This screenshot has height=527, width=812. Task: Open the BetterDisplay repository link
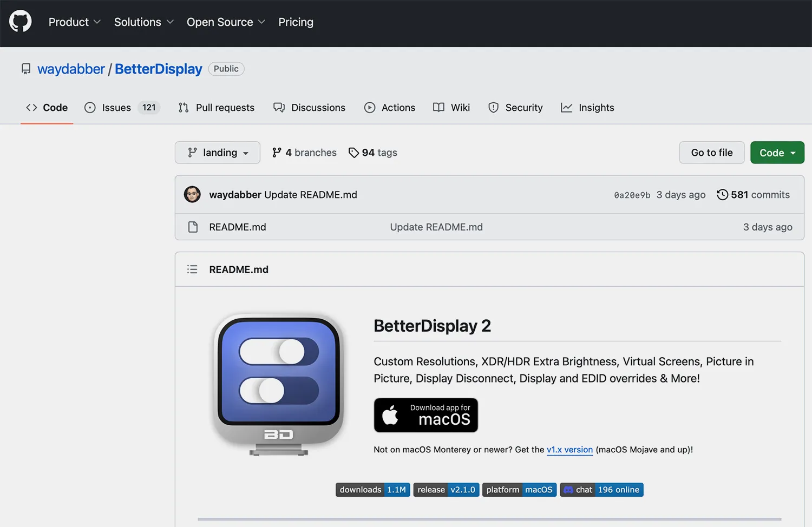click(x=159, y=69)
